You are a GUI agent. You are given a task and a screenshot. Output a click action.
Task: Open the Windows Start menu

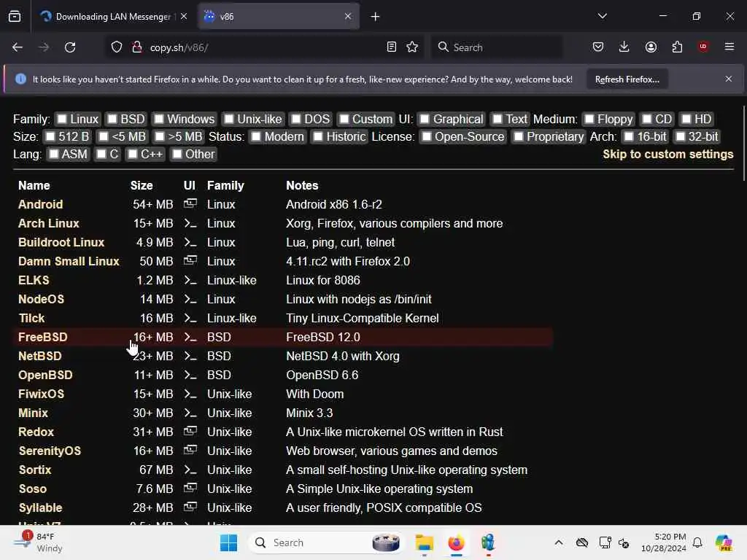(228, 542)
